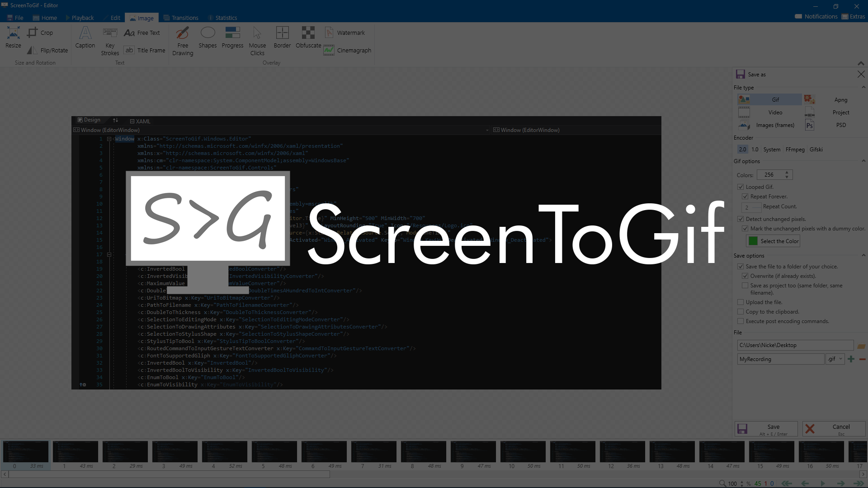Switch to the Transitions tab
This screenshot has width=868, height=488.
click(x=185, y=17)
